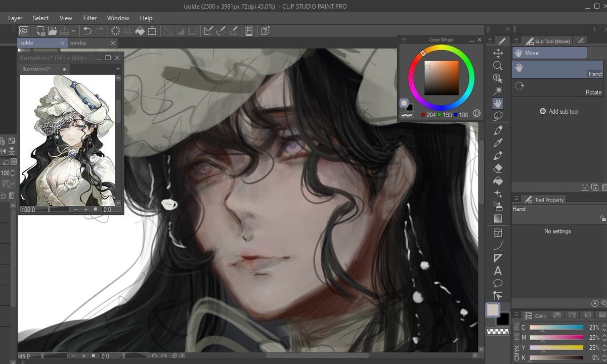Screen dimensions: 607x364
Task: Switch Color Wheel to HSV/HLS mode toggle
Action: (476, 114)
